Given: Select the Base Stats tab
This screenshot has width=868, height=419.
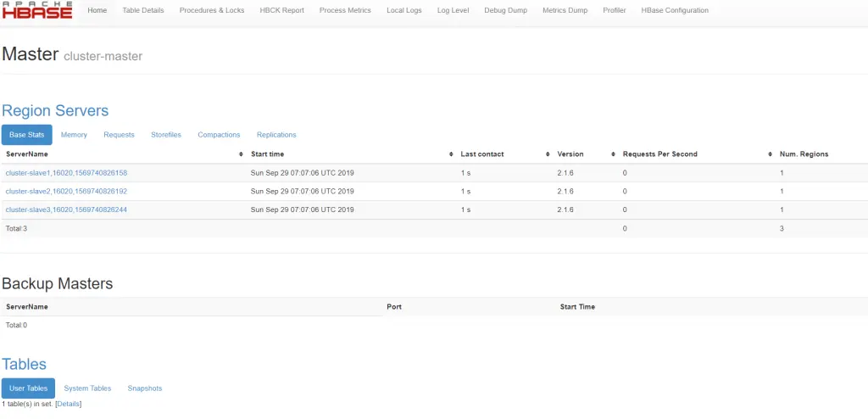Looking at the screenshot, I should [27, 135].
